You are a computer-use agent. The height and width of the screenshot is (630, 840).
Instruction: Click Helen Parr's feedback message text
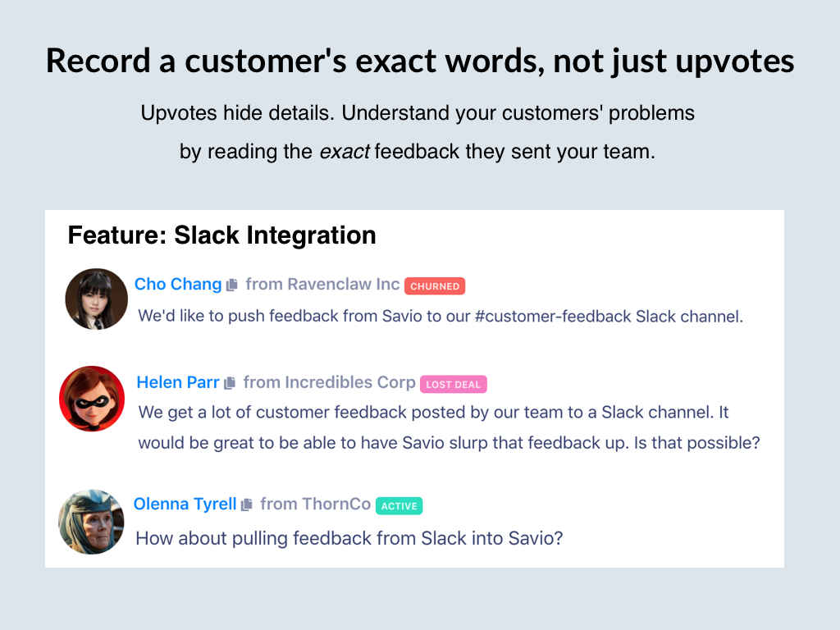[449, 427]
